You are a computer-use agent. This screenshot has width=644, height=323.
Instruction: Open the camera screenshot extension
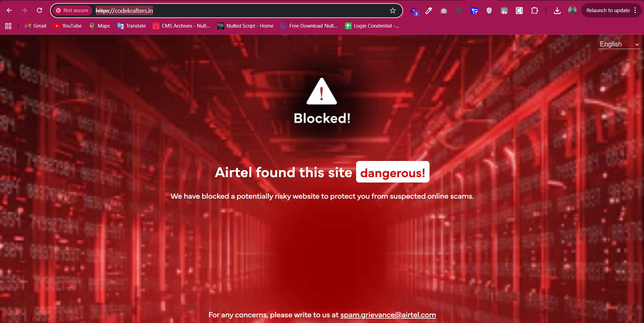pos(444,11)
